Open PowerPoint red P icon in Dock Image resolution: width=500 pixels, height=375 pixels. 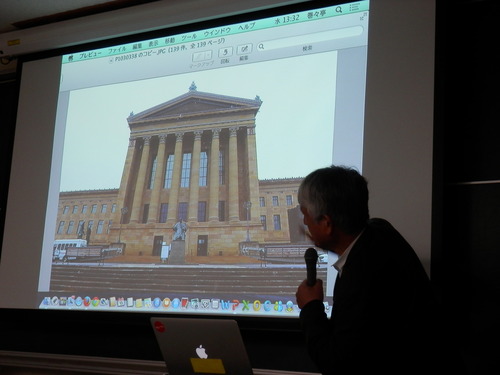tap(236, 306)
